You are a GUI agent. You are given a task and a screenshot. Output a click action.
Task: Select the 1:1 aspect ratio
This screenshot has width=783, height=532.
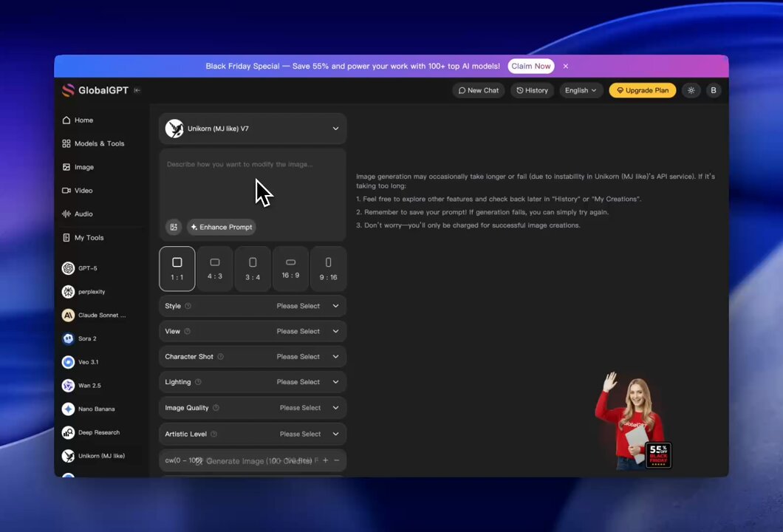177,269
